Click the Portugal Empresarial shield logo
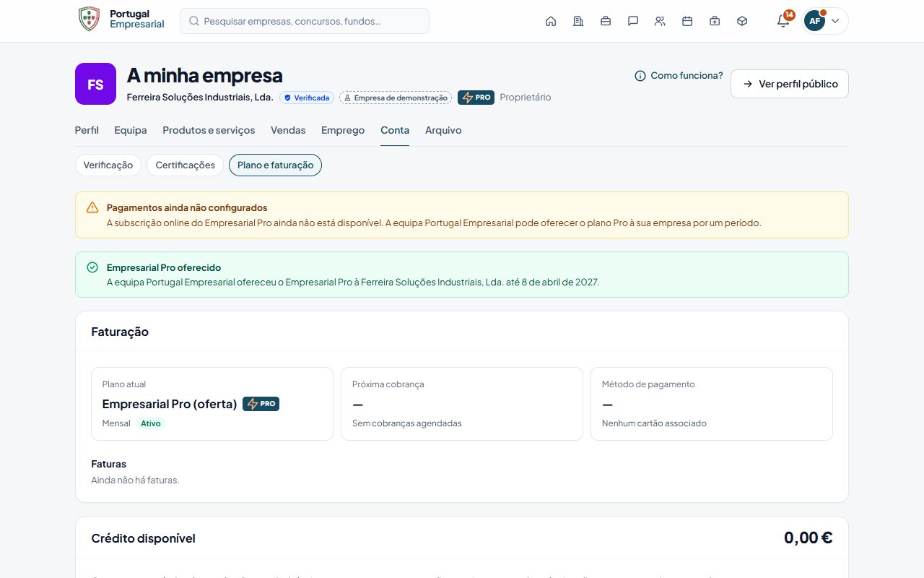Image resolution: width=924 pixels, height=578 pixels. point(89,19)
